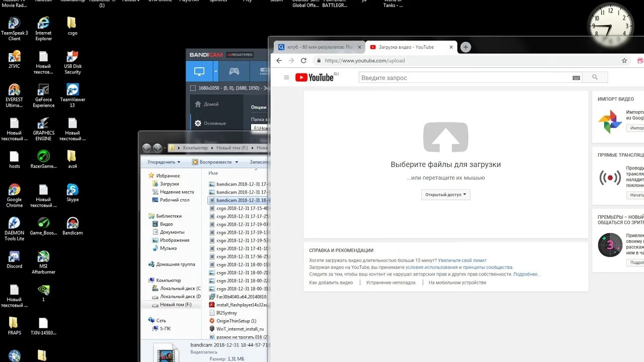Open Упорядочить menu in Explorer
The height and width of the screenshot is (362, 644).
click(164, 162)
